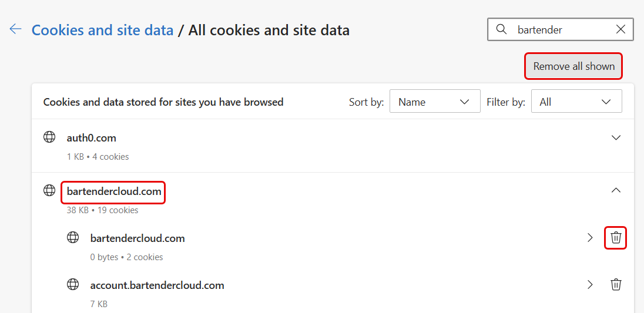Click the Remove all shown button
The height and width of the screenshot is (313, 644).
(x=573, y=66)
